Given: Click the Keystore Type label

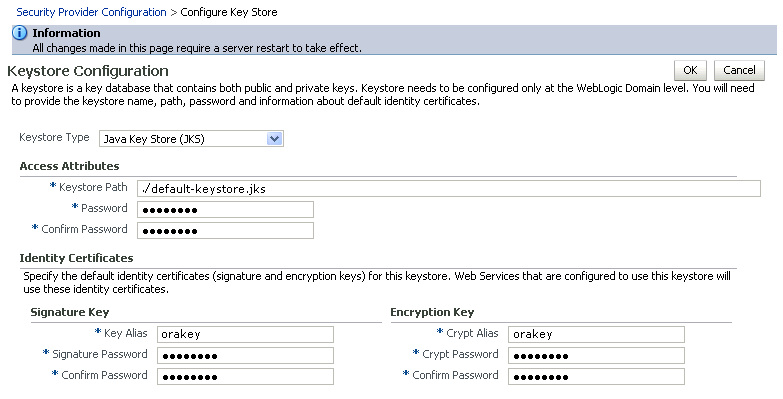Looking at the screenshot, I should [x=54, y=137].
